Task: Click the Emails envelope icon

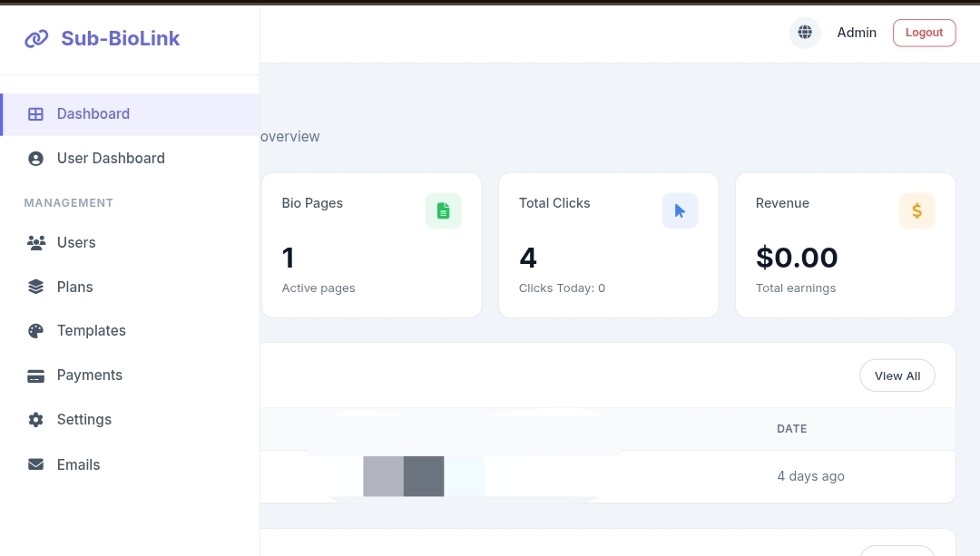Action: pyautogui.click(x=35, y=464)
